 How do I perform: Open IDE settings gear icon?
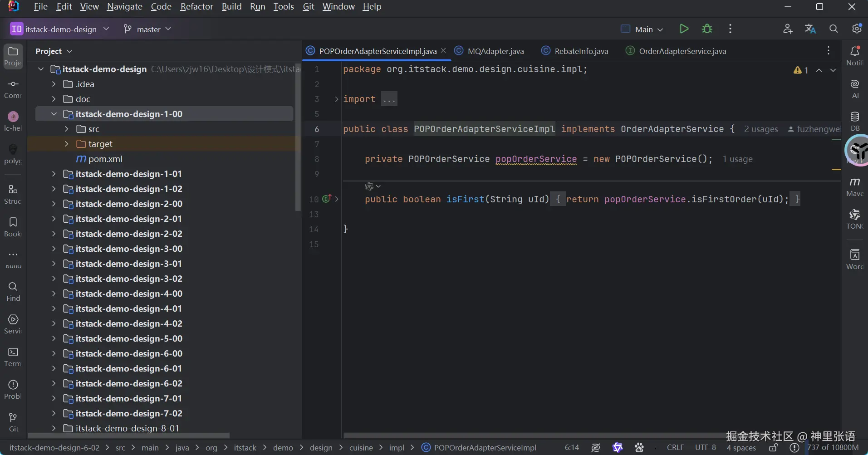point(857,29)
